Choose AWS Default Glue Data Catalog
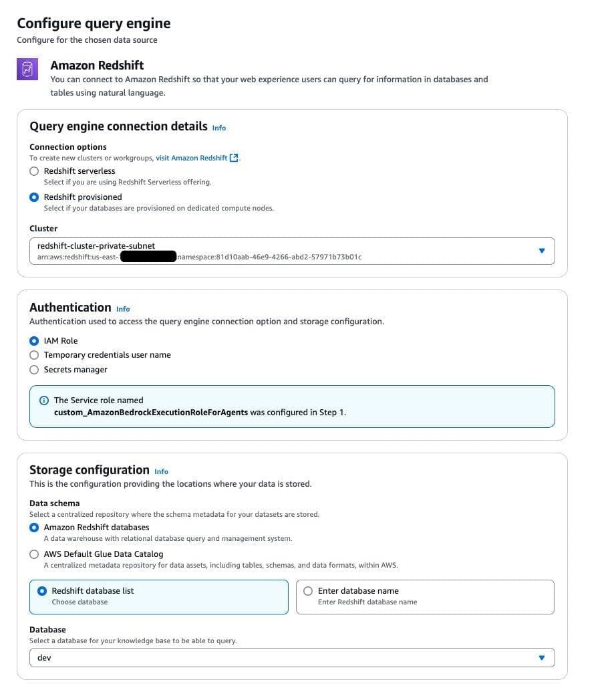 click(x=34, y=554)
